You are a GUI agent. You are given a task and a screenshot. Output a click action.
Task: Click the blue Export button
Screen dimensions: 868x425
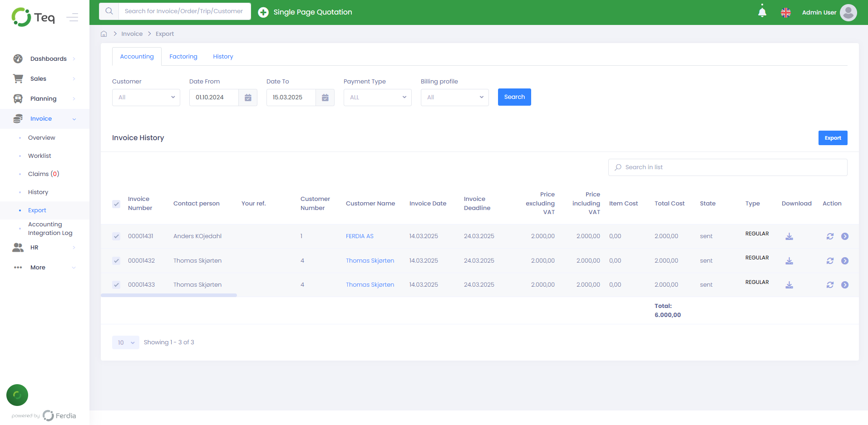tap(833, 138)
